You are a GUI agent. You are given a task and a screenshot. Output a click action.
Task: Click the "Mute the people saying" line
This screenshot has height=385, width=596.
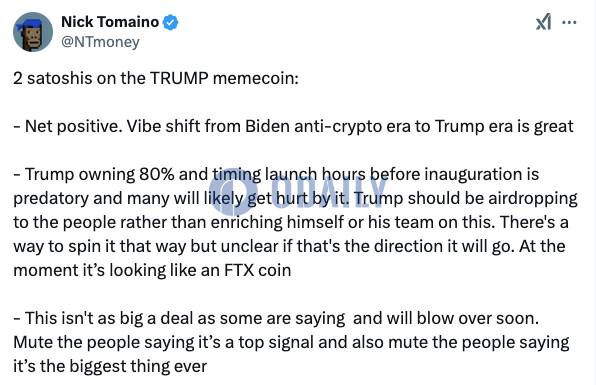coord(291,342)
